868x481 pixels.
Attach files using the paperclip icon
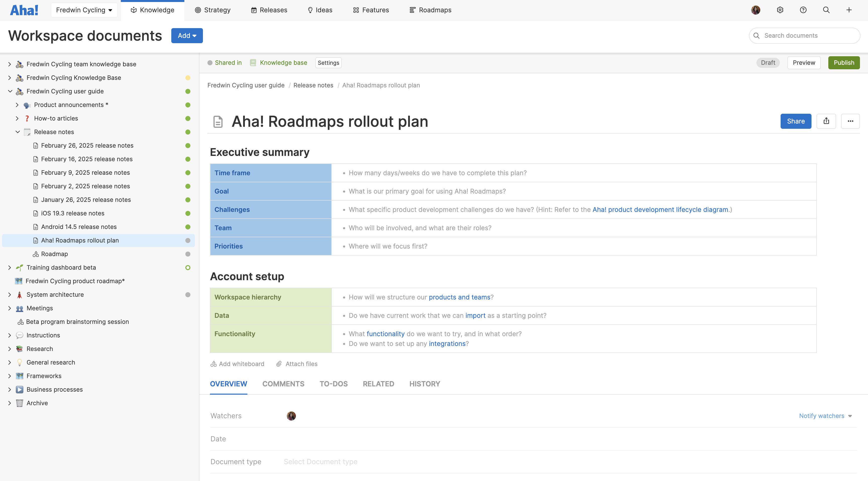pos(297,364)
